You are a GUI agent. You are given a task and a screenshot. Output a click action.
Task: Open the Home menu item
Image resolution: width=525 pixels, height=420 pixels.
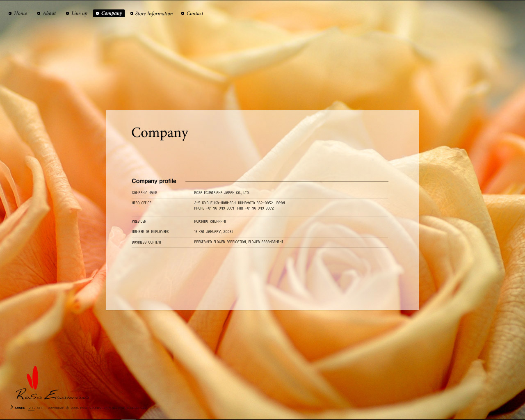click(18, 14)
